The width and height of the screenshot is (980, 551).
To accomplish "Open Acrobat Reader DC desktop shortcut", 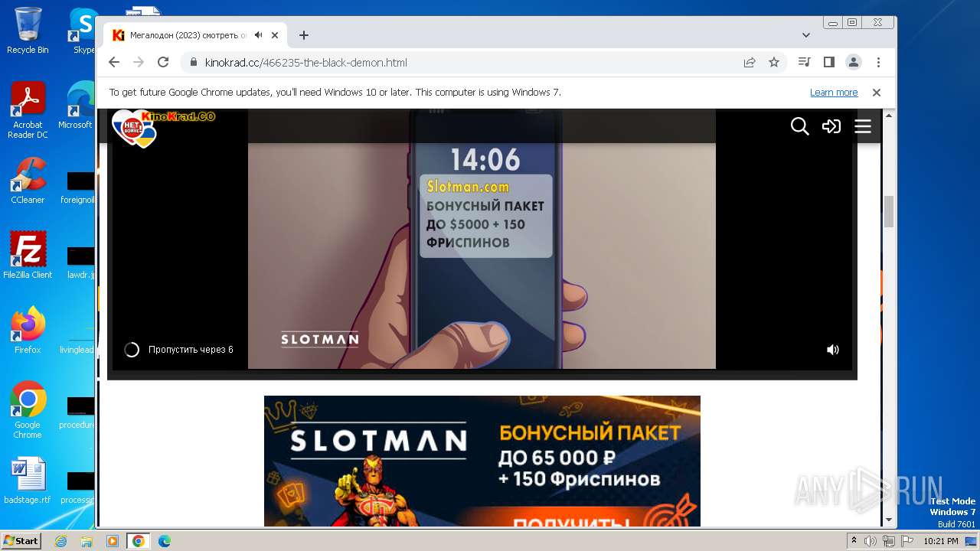I will pos(28,110).
